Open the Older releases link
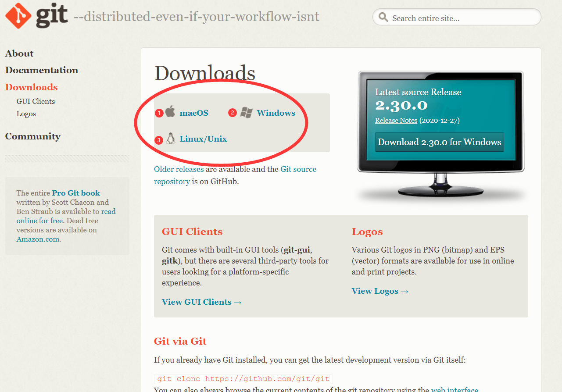This screenshot has width=562, height=392. click(179, 169)
